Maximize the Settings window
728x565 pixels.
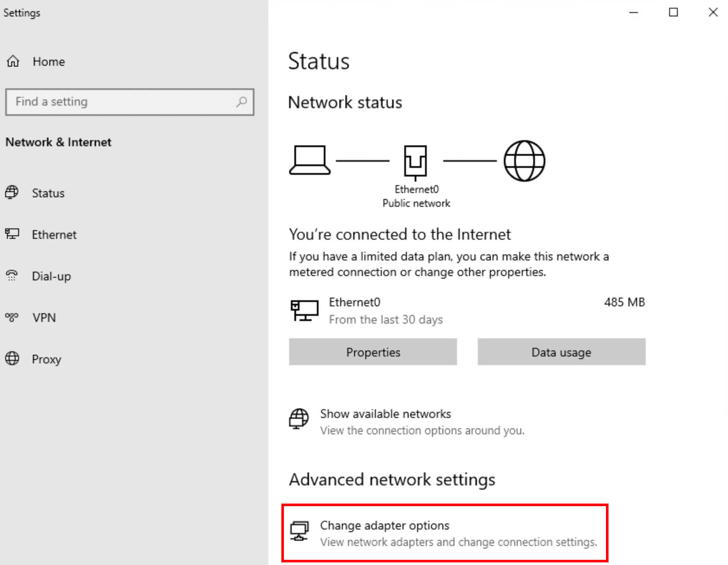pos(673,13)
